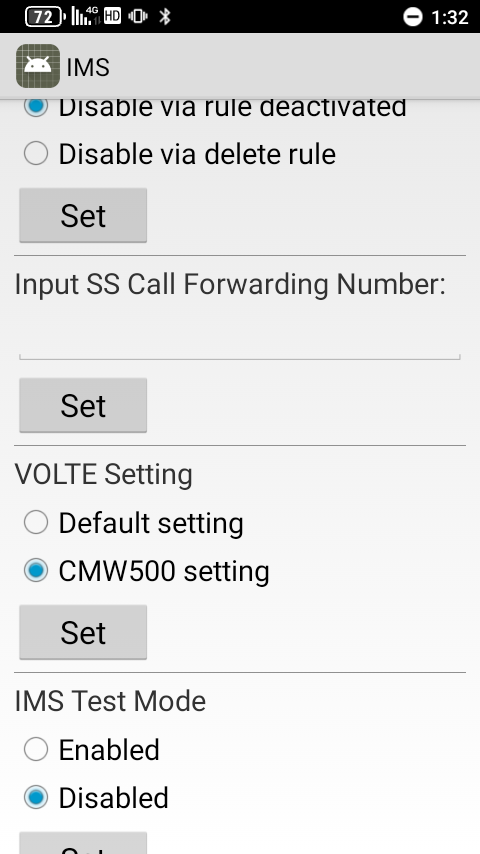Tap the 4G signal strength icon
The width and height of the screenshot is (480, 854).
tap(86, 16)
